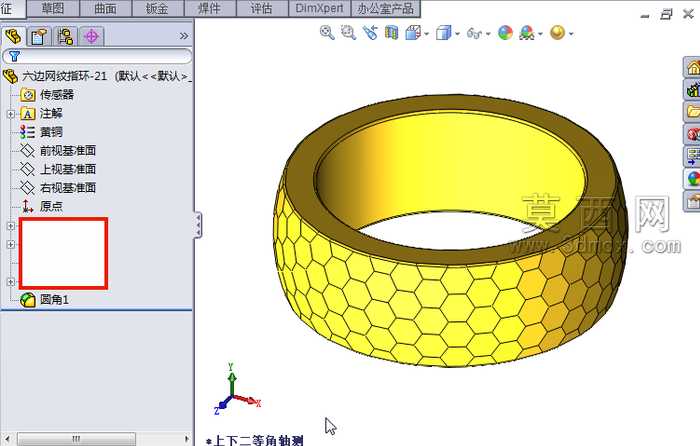Click the Previous View icon
Viewport: 700px width, 446px height.
click(x=370, y=33)
